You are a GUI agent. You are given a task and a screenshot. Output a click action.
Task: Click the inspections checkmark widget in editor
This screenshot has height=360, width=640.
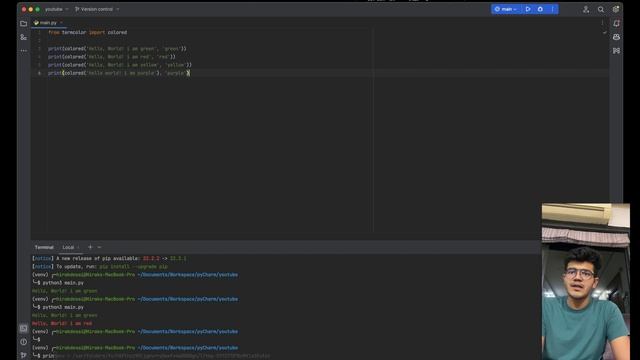click(604, 32)
